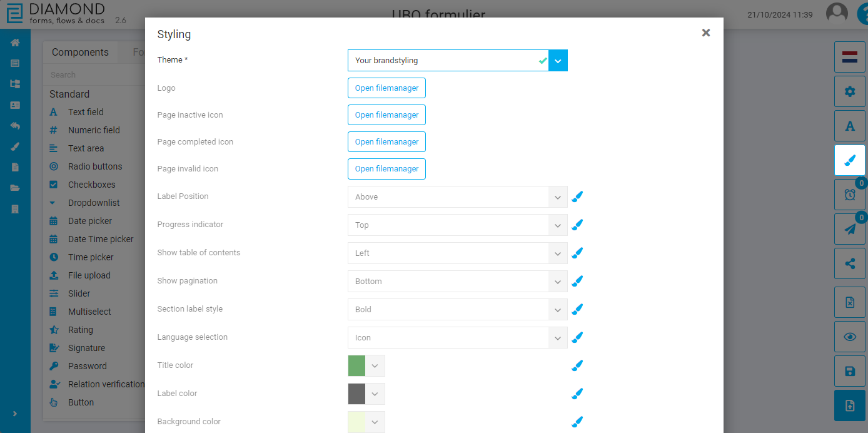Click the save disk icon in right toolbar
Screen dimensions: 868x433
point(849,372)
